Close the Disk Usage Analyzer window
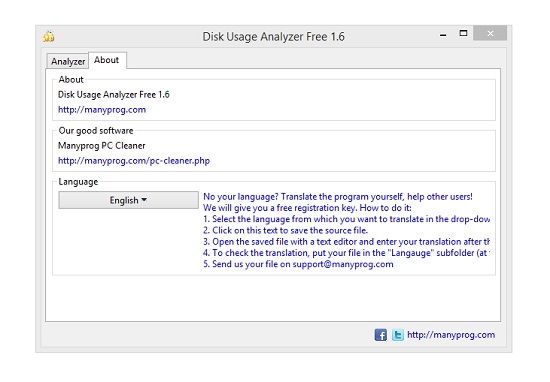 pos(490,33)
